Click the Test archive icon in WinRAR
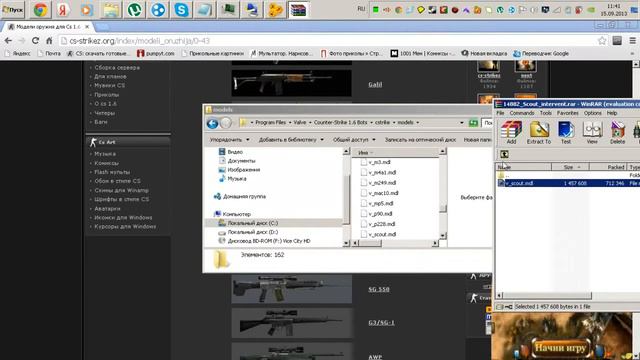 (566, 132)
